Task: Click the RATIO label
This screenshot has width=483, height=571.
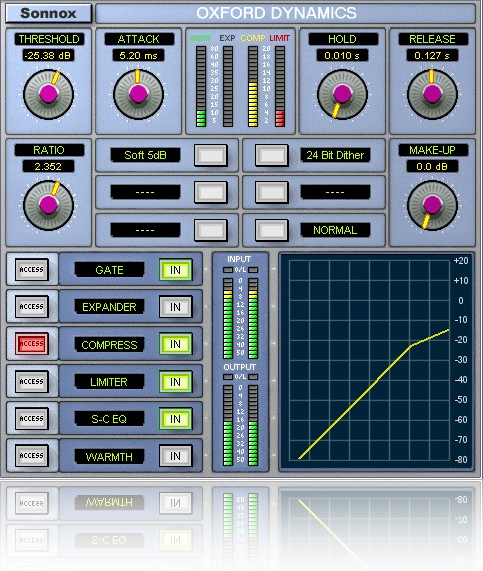Action: (49, 150)
